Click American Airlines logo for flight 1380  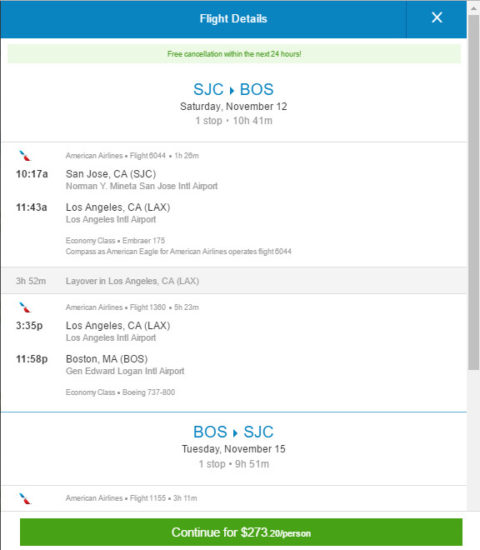click(x=25, y=307)
